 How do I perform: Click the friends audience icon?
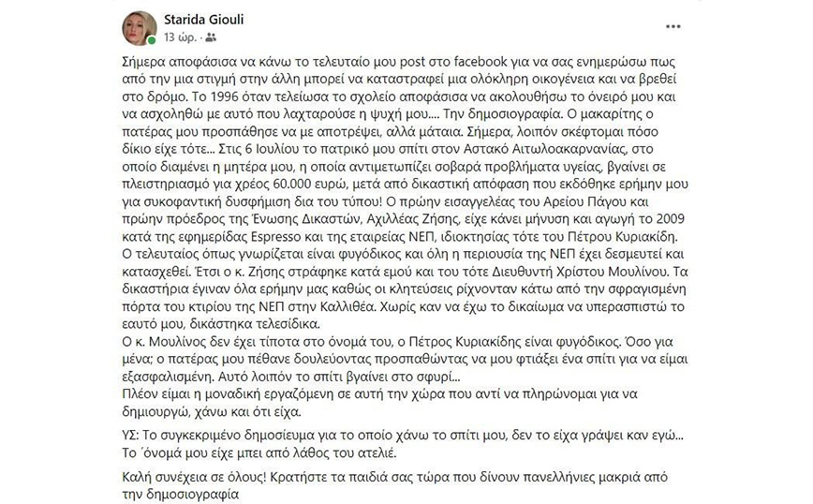tap(210, 37)
